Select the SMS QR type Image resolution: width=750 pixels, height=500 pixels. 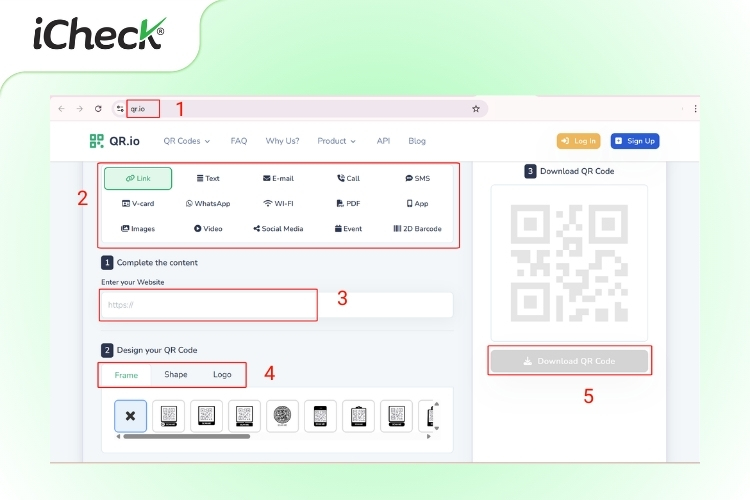pyautogui.click(x=418, y=178)
